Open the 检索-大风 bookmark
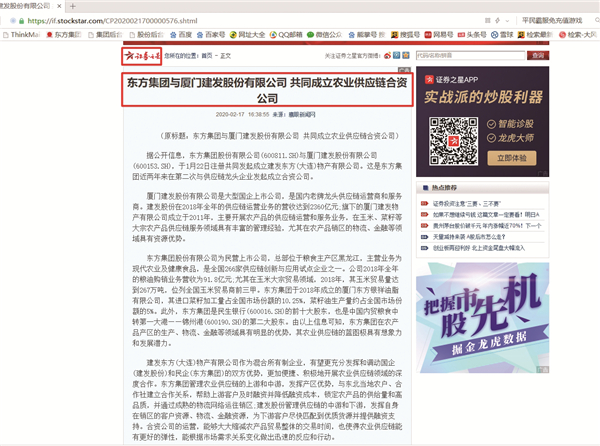The height and width of the screenshot is (446, 600). (x=578, y=35)
